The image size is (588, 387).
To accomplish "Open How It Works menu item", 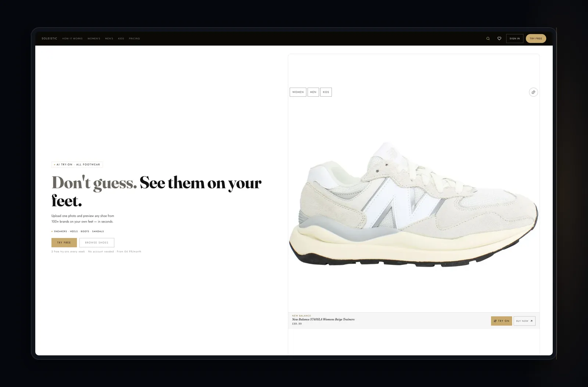I will tap(72, 39).
